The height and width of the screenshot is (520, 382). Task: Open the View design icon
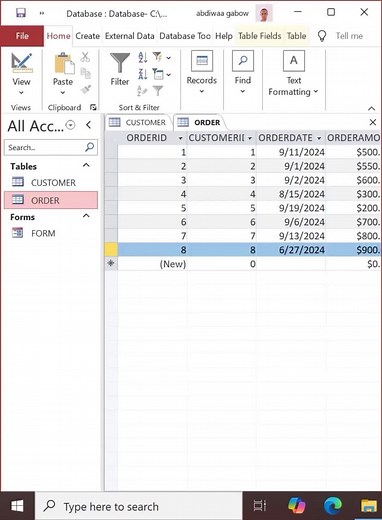click(22, 63)
